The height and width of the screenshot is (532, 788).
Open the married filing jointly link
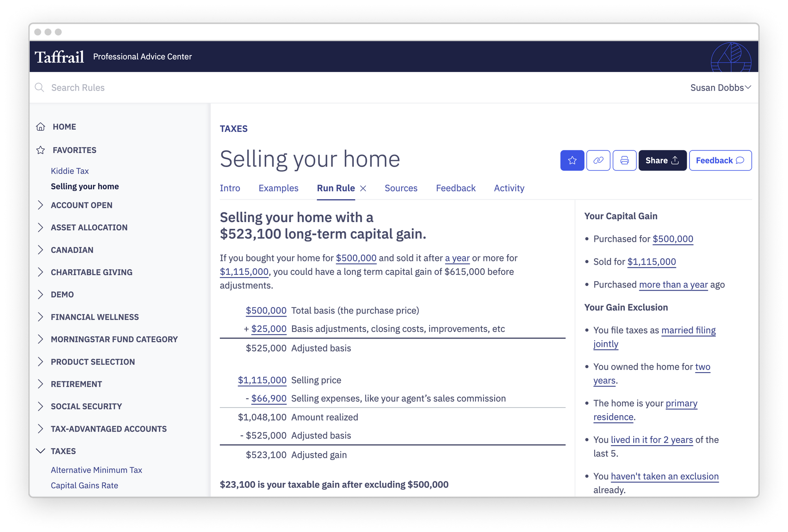[x=688, y=330]
